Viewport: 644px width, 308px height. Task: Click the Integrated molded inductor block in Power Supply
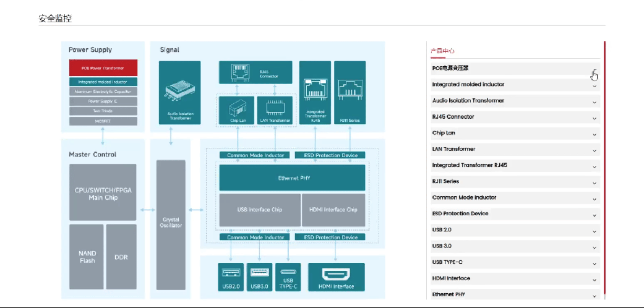pyautogui.click(x=103, y=82)
